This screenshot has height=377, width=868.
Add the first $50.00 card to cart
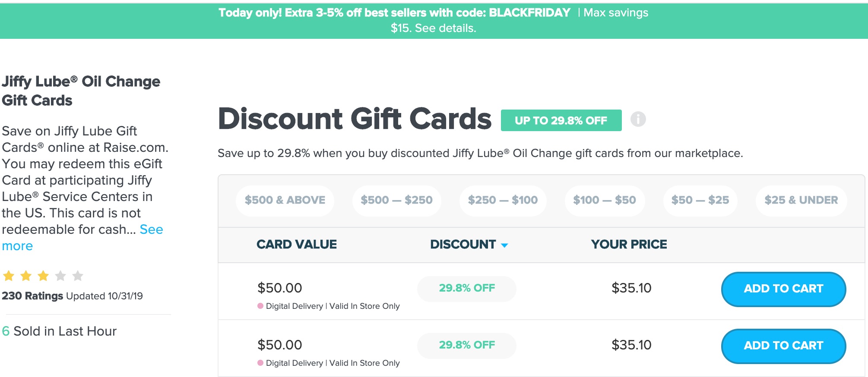[x=783, y=289]
